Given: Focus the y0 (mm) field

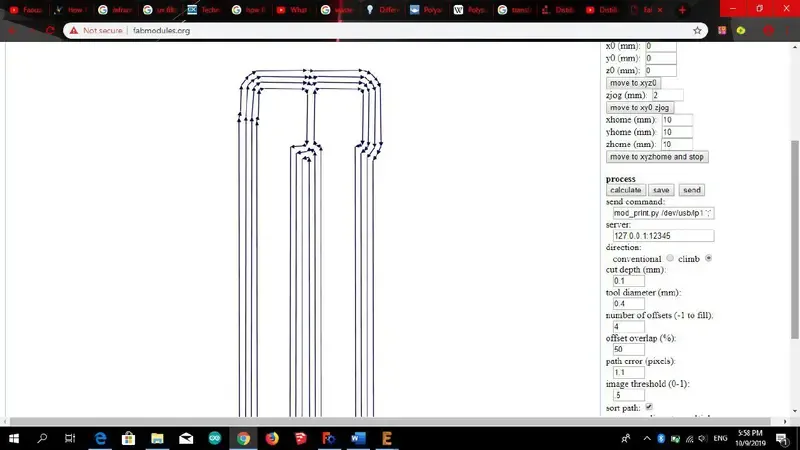Looking at the screenshot, I should 661,58.
